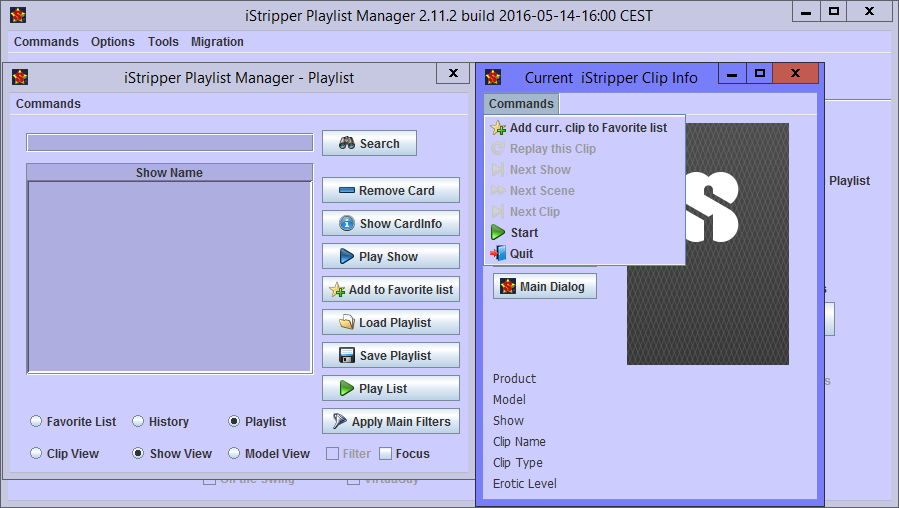
Task: Select Quit from the Commands menu
Action: click(x=521, y=254)
